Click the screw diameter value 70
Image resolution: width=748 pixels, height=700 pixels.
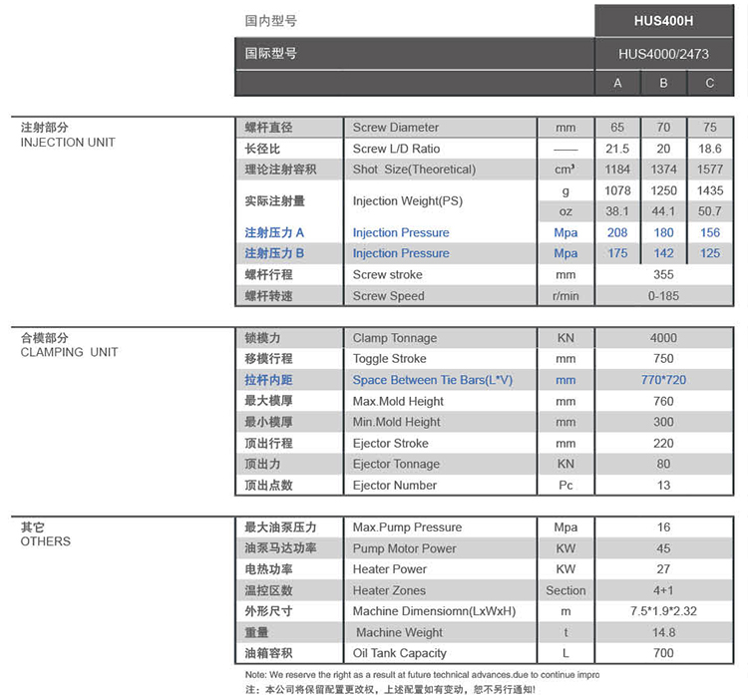click(x=663, y=128)
